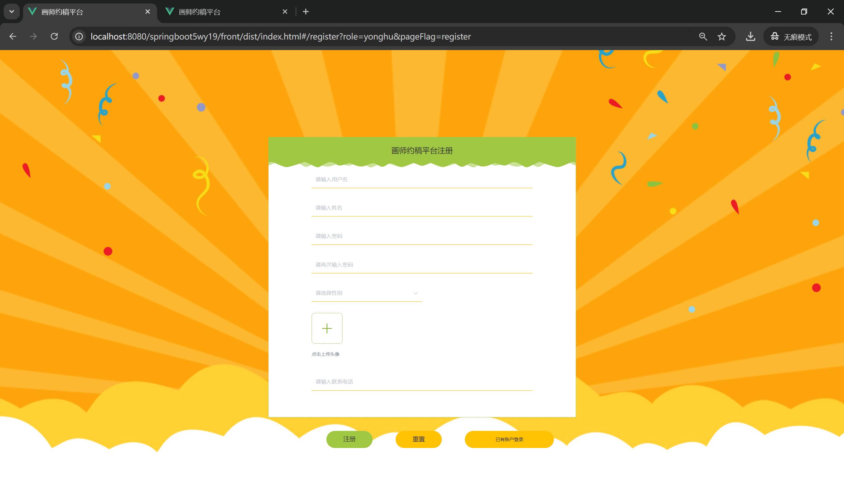Click the 画师约稿平台注册 header title
This screenshot has height=504, width=844.
pyautogui.click(x=422, y=151)
